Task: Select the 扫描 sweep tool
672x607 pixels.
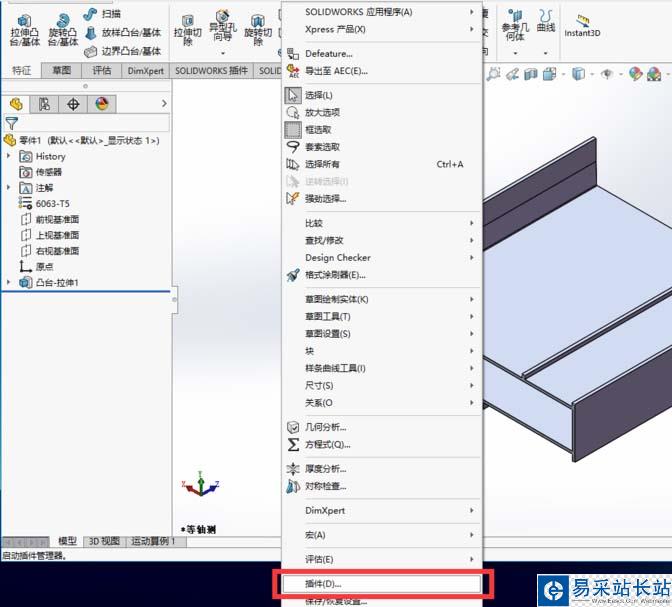Action: [102, 14]
